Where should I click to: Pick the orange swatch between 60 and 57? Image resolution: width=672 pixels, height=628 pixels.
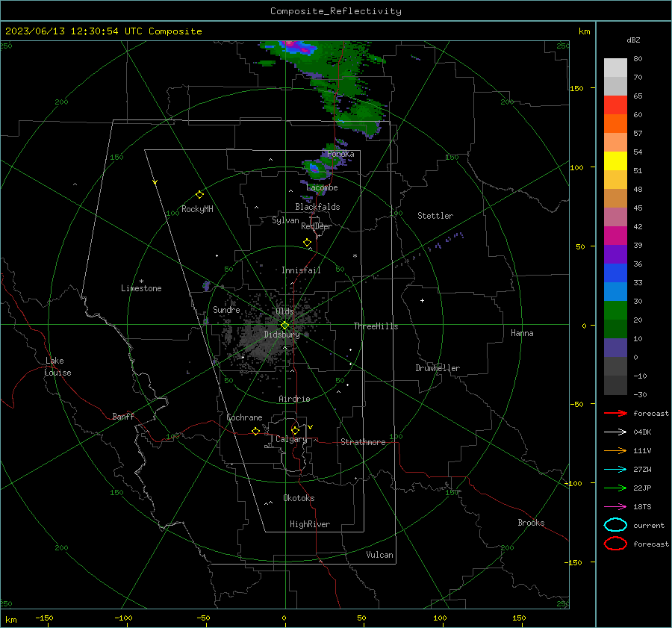click(615, 124)
